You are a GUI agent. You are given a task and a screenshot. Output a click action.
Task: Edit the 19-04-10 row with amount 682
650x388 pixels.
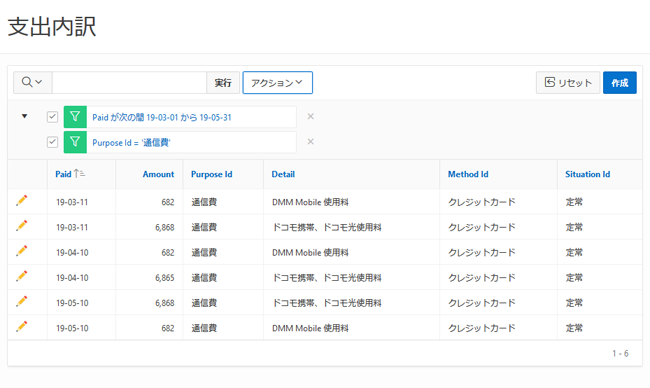coord(22,251)
